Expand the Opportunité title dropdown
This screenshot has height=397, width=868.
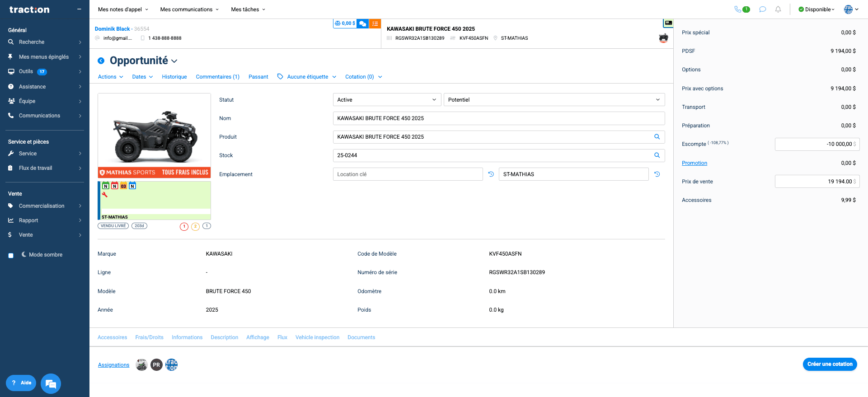(174, 61)
